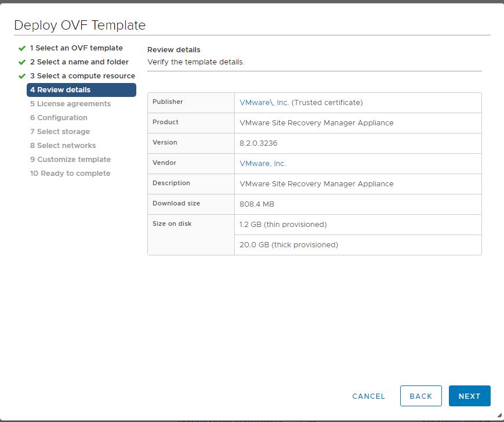504x422 pixels.
Task: Select step 8 Select networks
Action: click(x=63, y=145)
